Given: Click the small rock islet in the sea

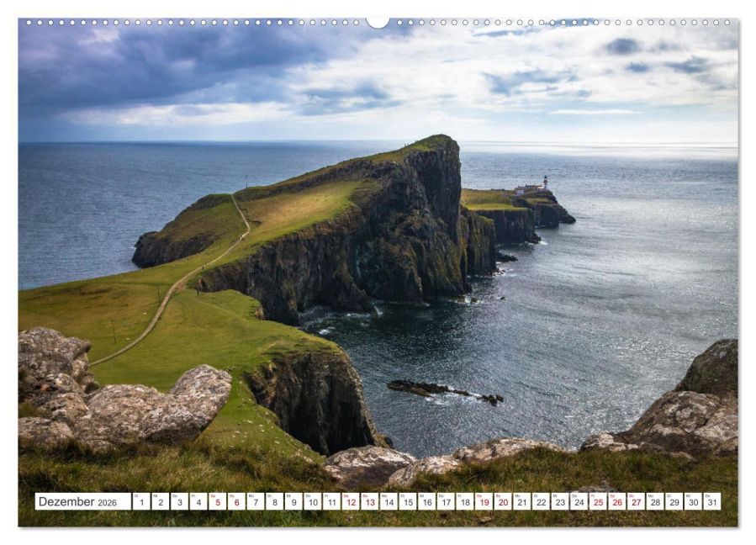Looking at the screenshot, I should click(x=445, y=390).
